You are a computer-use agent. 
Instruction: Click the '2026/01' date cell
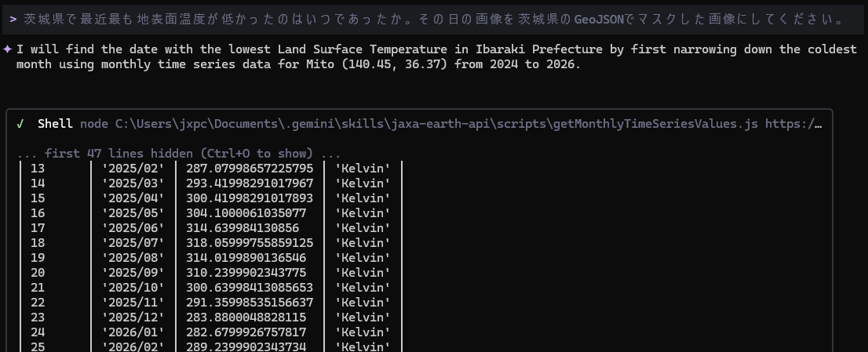tap(133, 332)
